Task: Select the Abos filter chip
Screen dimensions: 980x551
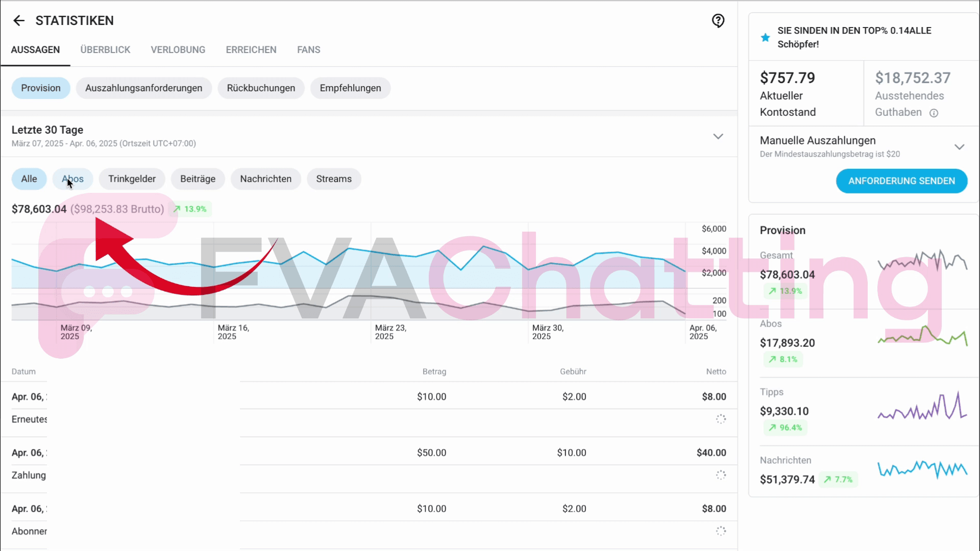Action: point(72,179)
